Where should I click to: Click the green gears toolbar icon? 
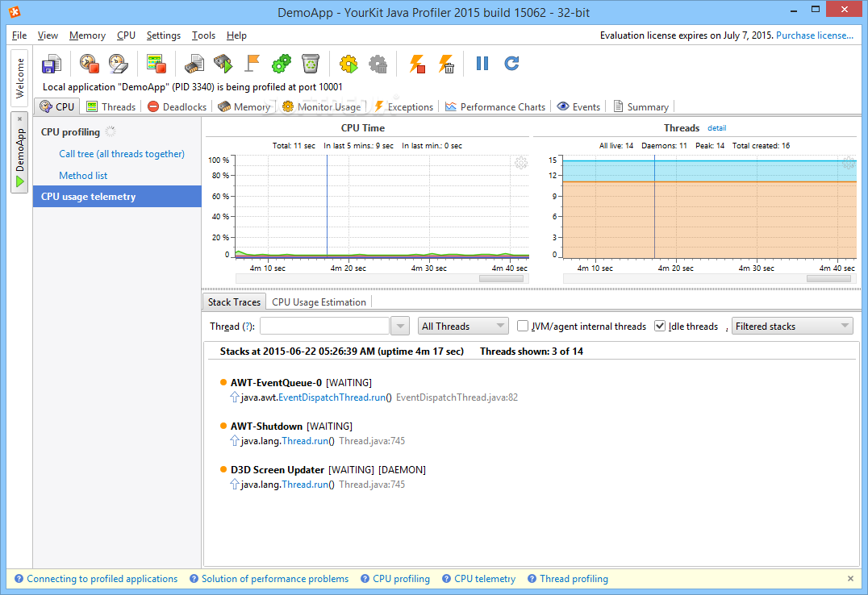tap(282, 64)
